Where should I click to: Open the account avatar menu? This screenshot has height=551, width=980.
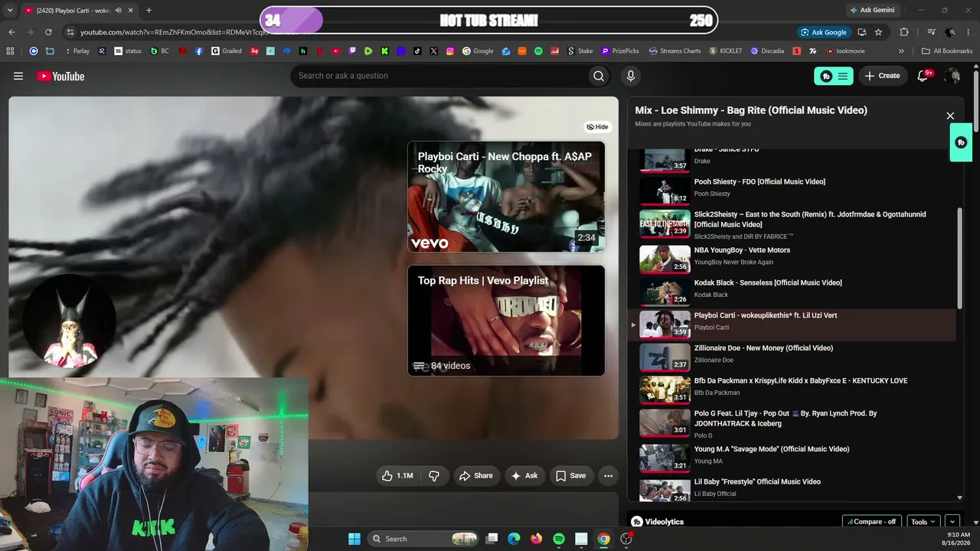coord(952,76)
